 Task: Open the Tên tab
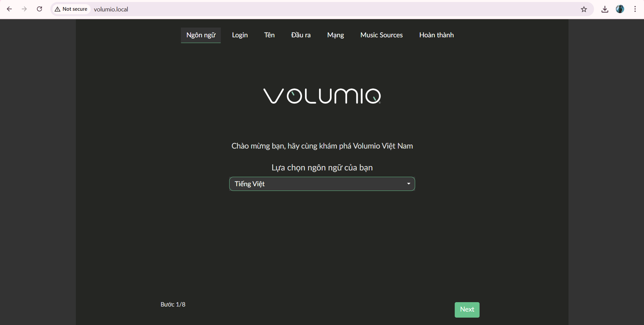(269, 35)
